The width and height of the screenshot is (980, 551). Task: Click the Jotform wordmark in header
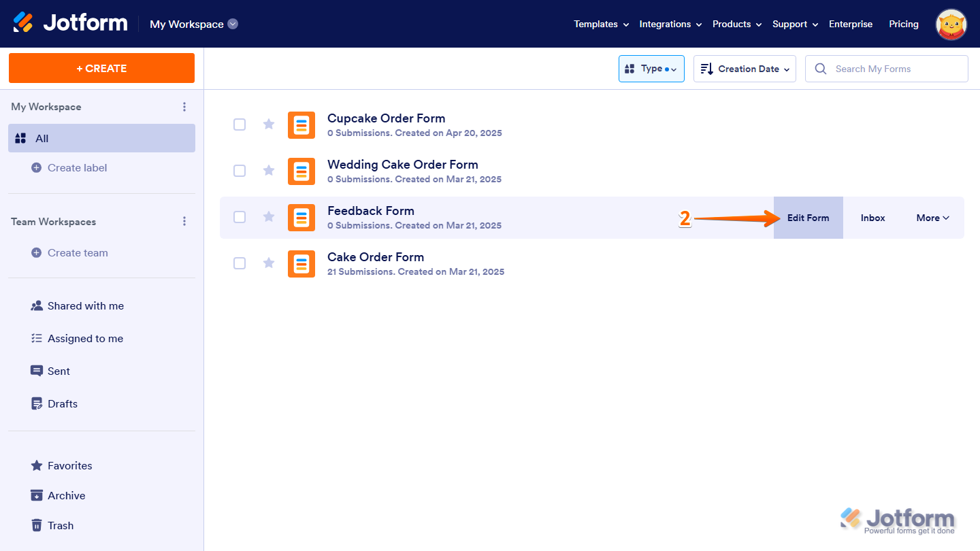click(85, 22)
